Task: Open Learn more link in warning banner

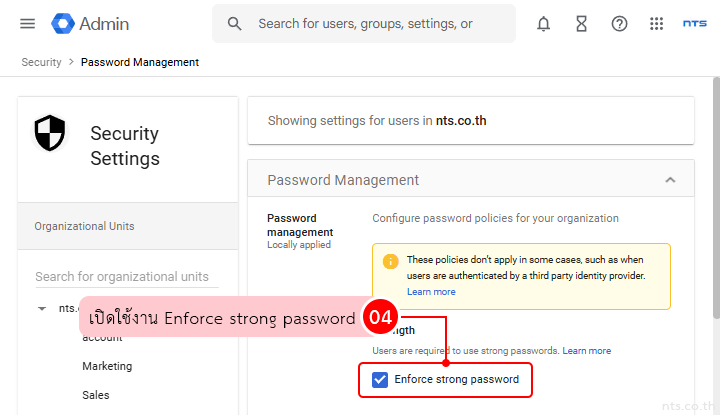Action: (x=431, y=292)
